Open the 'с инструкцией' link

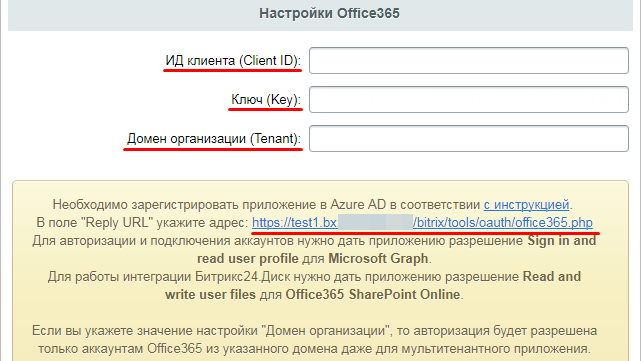[x=526, y=204]
